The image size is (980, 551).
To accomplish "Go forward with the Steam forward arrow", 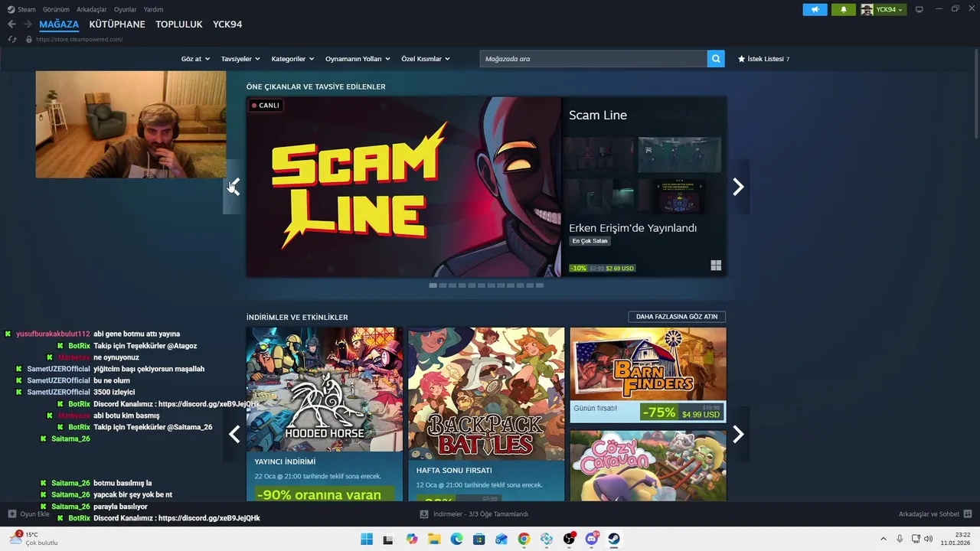I will [29, 24].
